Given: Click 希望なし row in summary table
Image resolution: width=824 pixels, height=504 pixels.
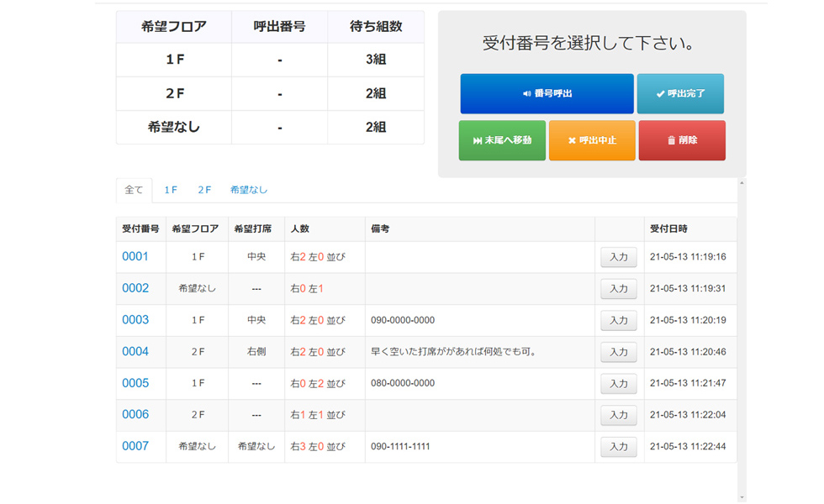Looking at the screenshot, I should pyautogui.click(x=270, y=127).
